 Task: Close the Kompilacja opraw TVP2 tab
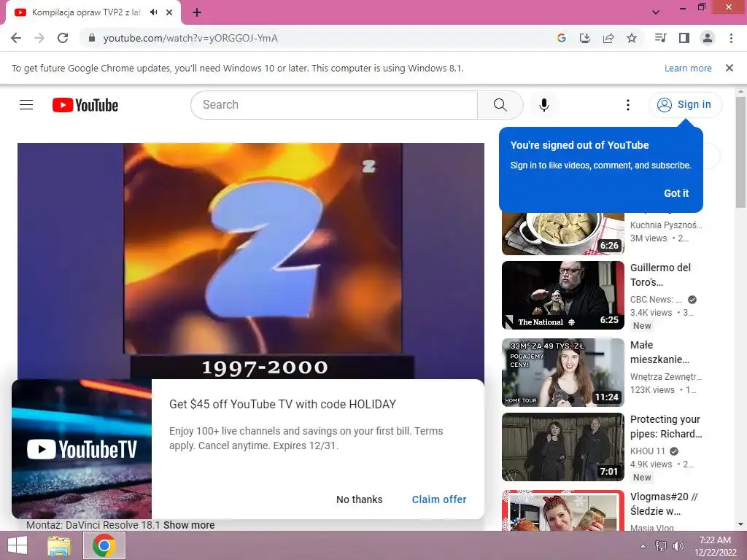point(169,12)
